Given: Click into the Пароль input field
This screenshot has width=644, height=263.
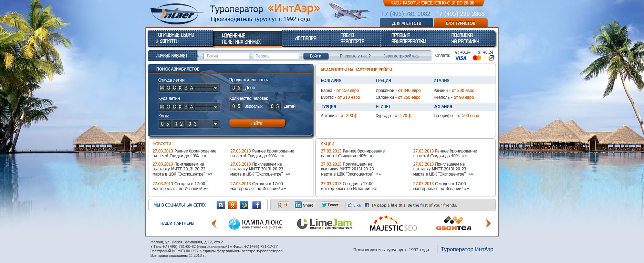Looking at the screenshot, I should click(276, 56).
